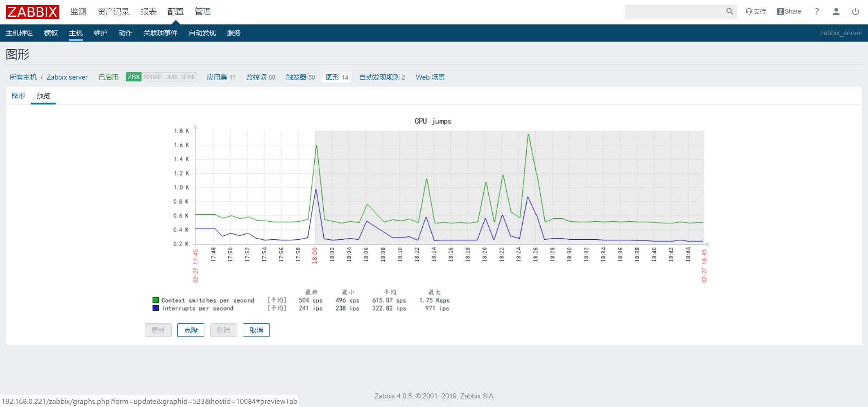Click the red 18:00 time axis label
Screen dimensions: 868x407
coord(315,256)
